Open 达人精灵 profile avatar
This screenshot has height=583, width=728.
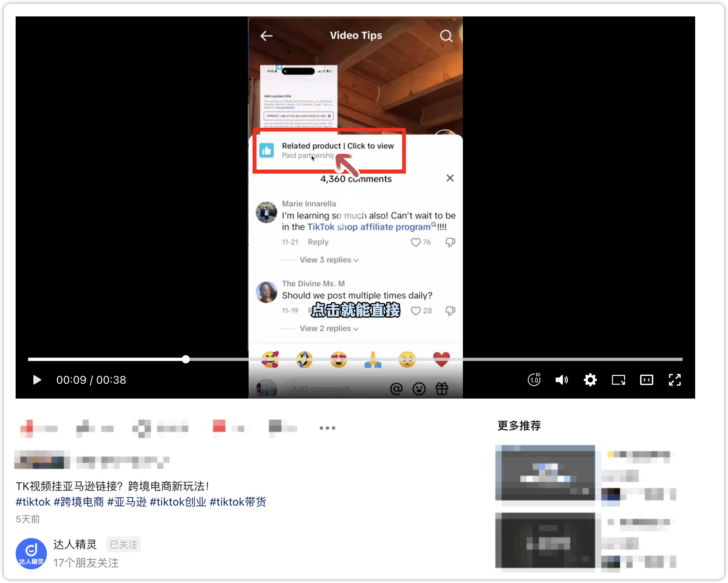click(31, 553)
